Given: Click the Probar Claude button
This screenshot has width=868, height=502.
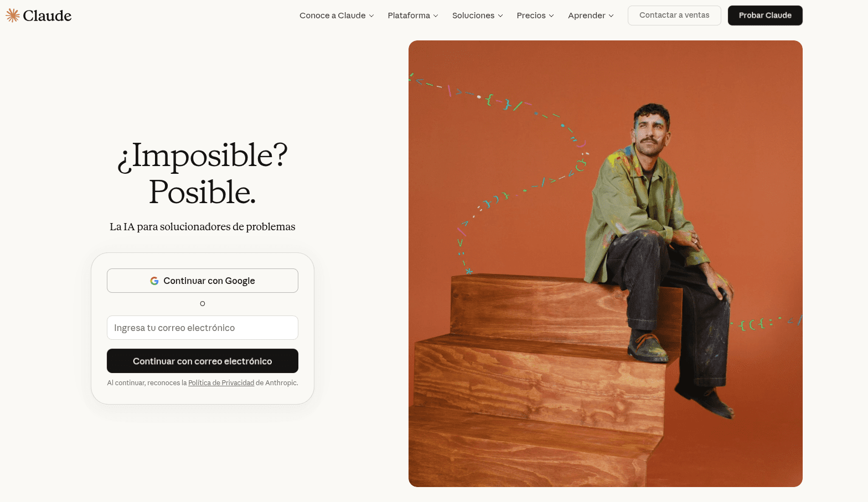Looking at the screenshot, I should (x=765, y=15).
